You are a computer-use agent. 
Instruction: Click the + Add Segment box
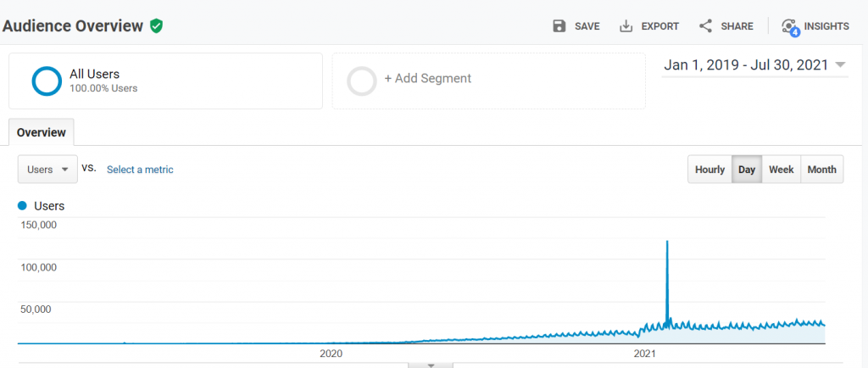(489, 81)
